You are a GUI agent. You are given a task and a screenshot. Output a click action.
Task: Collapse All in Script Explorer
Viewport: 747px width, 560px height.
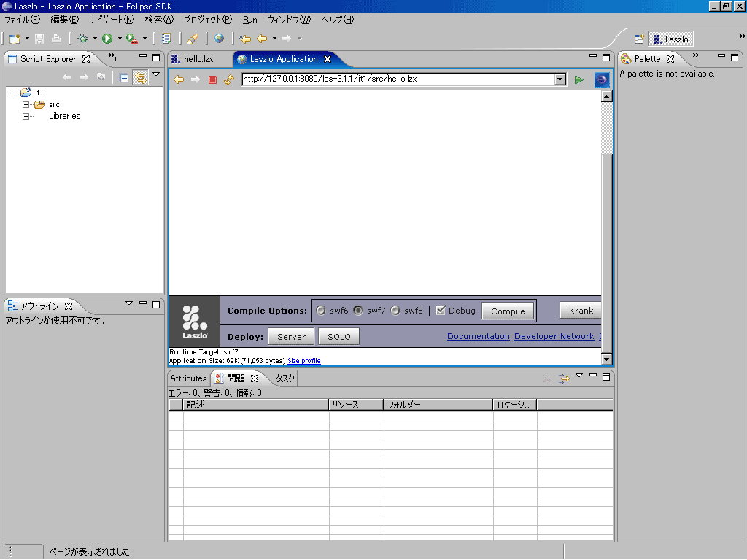[124, 77]
